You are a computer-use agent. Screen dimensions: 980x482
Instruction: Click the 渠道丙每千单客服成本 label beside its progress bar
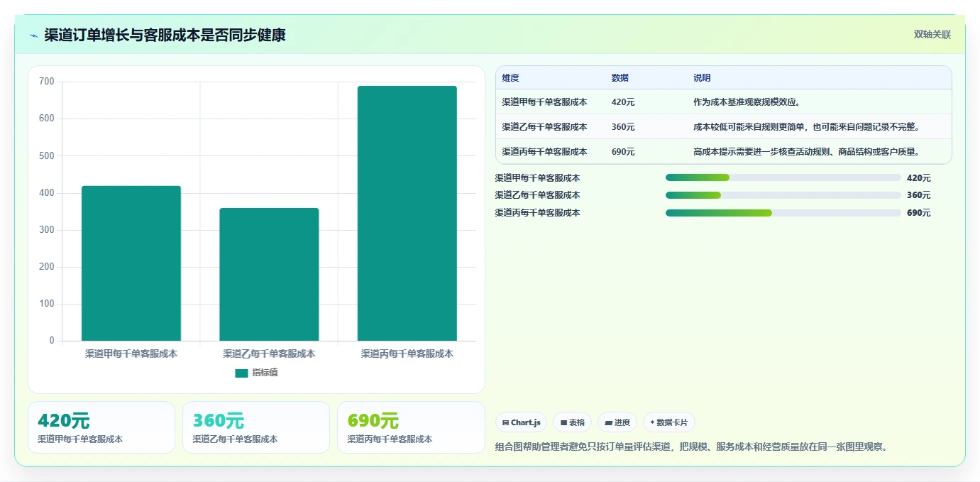point(537,213)
